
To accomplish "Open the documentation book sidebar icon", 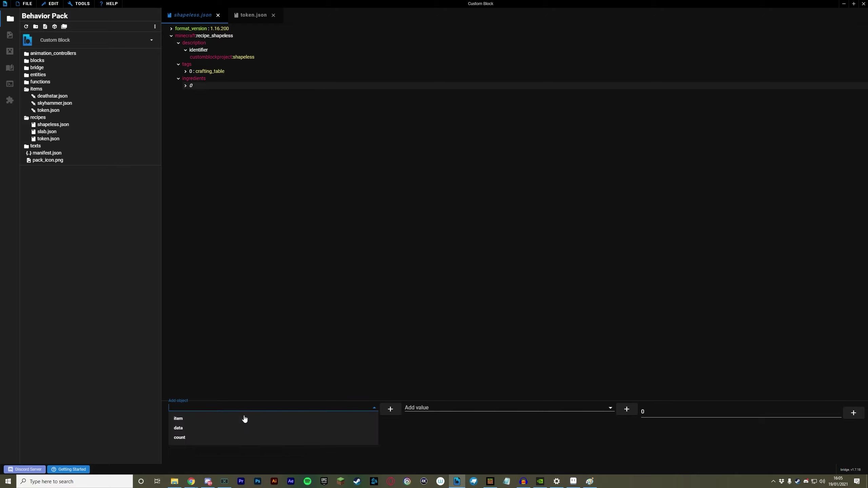I will tap(10, 67).
